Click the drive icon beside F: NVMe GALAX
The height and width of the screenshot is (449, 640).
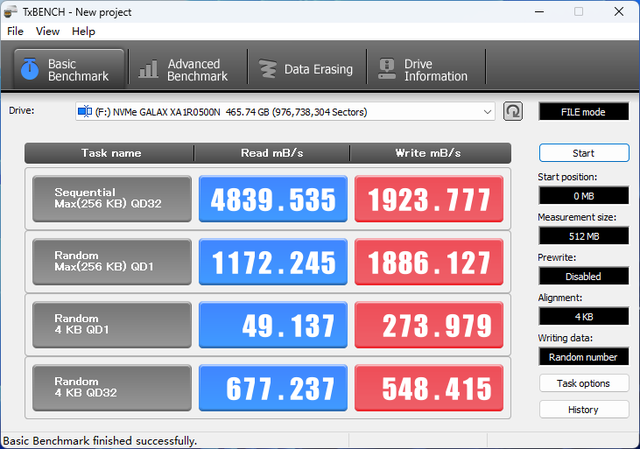coord(85,111)
